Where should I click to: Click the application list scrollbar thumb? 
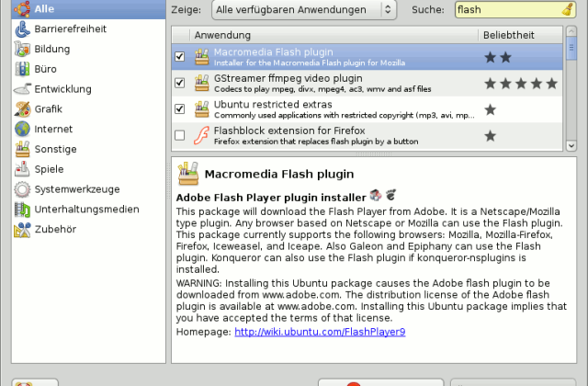tap(571, 48)
